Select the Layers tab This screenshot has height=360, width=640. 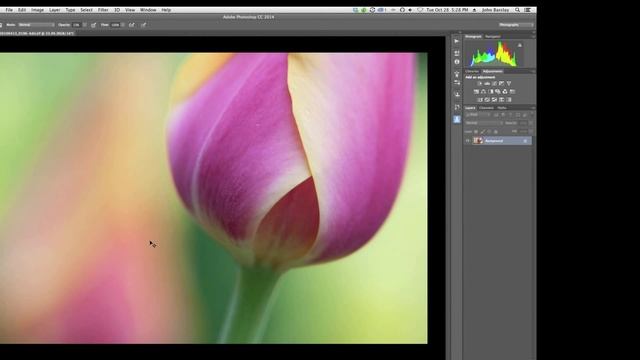point(470,108)
